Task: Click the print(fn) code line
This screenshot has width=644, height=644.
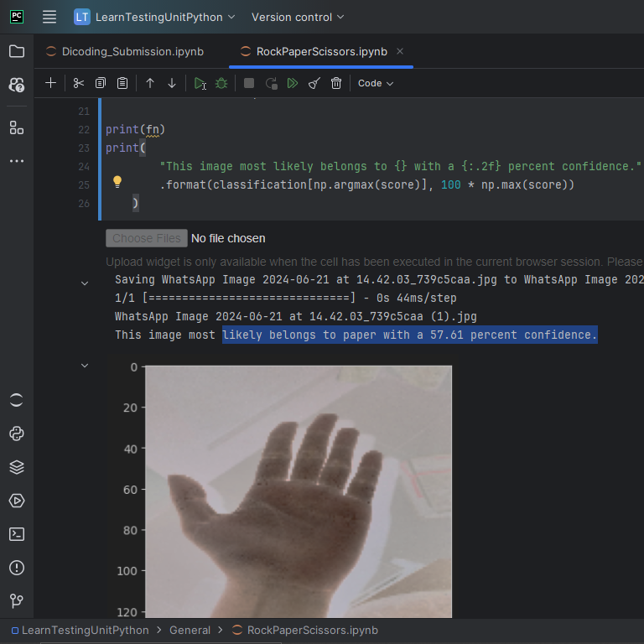Action: pyautogui.click(x=135, y=129)
